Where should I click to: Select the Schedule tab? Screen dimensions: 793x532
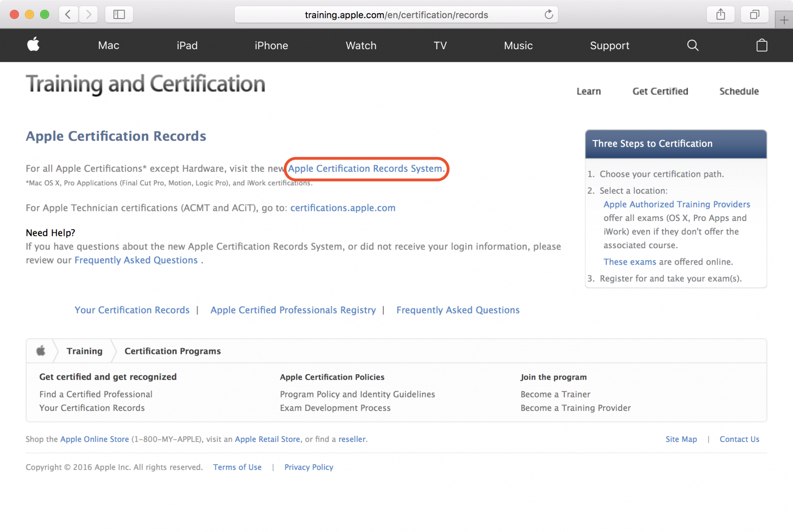point(739,91)
